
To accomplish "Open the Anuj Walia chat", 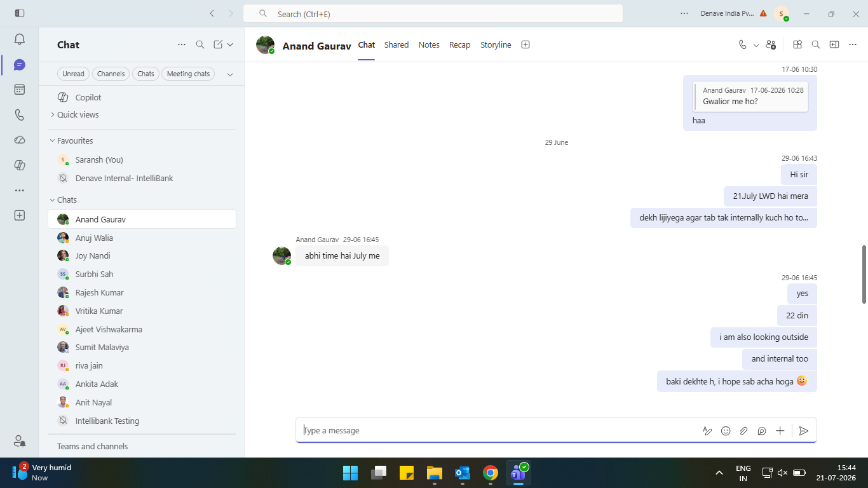I will point(142,238).
